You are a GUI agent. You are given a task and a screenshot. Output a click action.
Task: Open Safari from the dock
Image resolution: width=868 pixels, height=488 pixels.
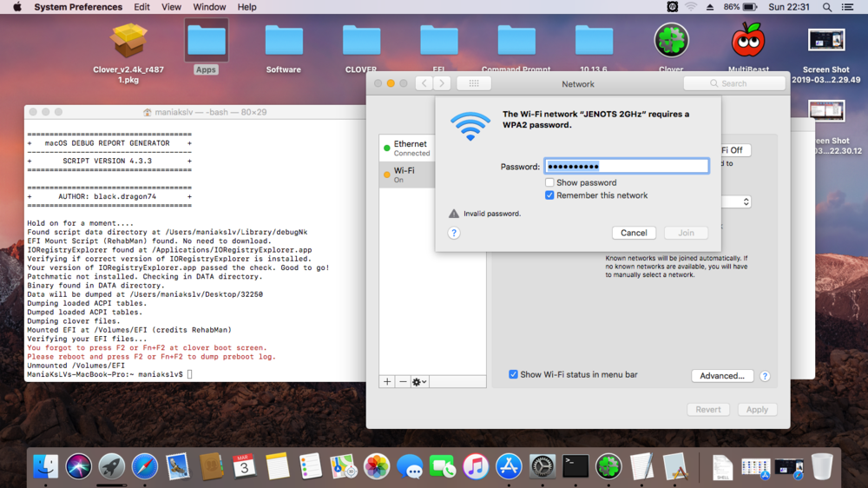click(x=145, y=466)
